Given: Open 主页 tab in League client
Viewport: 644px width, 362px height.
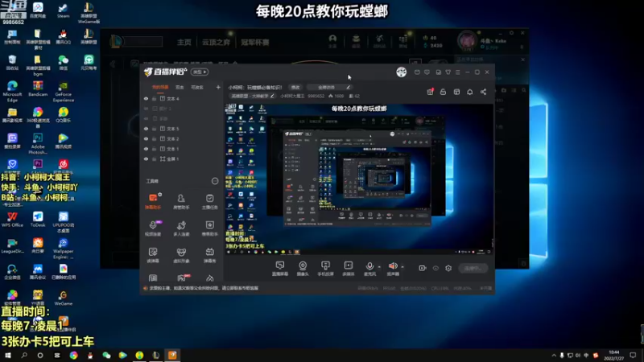Looking at the screenshot, I should 184,43.
